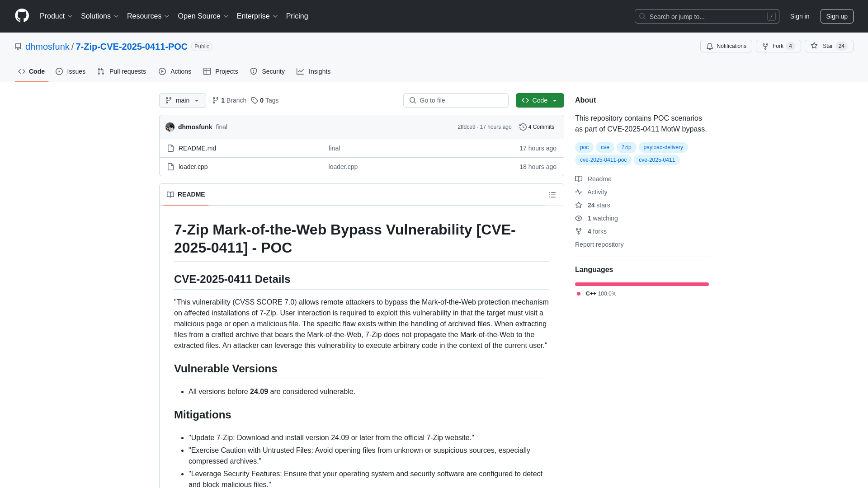
Task: Open the README outline icon
Action: [x=552, y=195]
